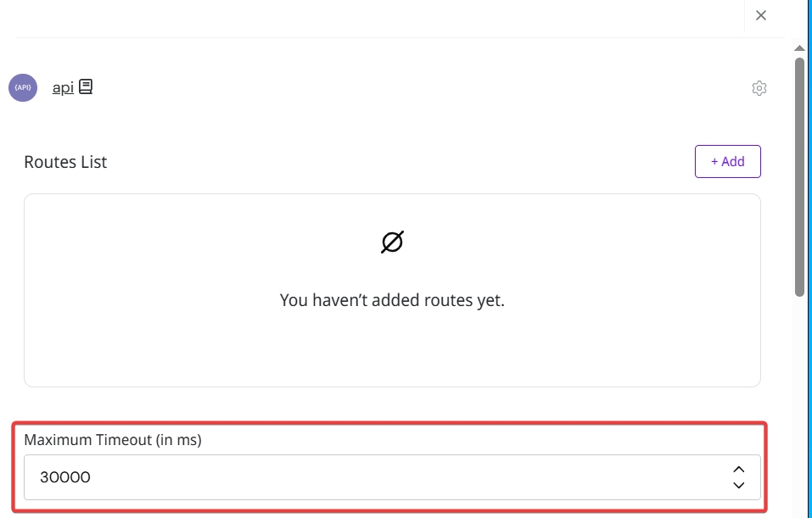Viewport: 812px width, 518px height.
Task: Add a new route with + Add
Action: coord(727,161)
